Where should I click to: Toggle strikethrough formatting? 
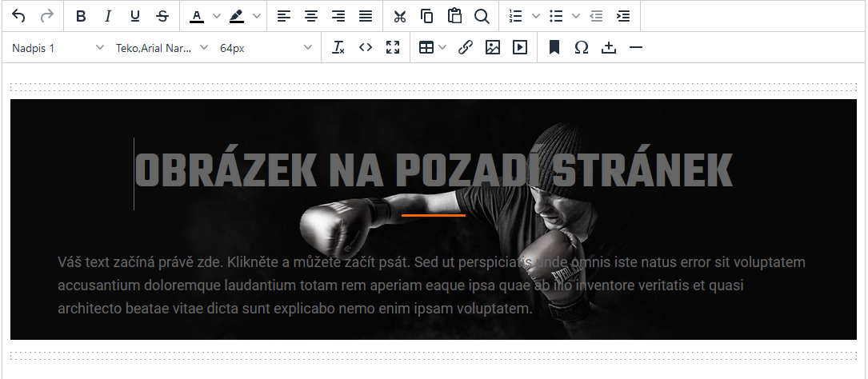162,16
